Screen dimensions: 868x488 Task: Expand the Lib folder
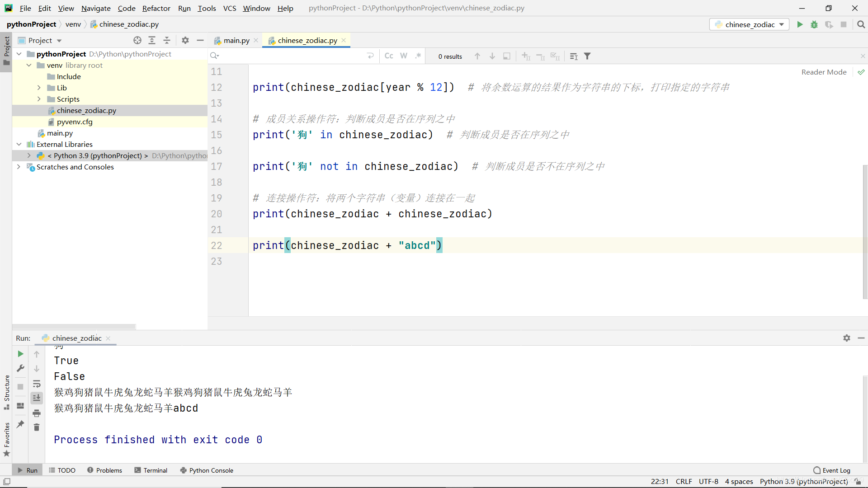coord(39,88)
